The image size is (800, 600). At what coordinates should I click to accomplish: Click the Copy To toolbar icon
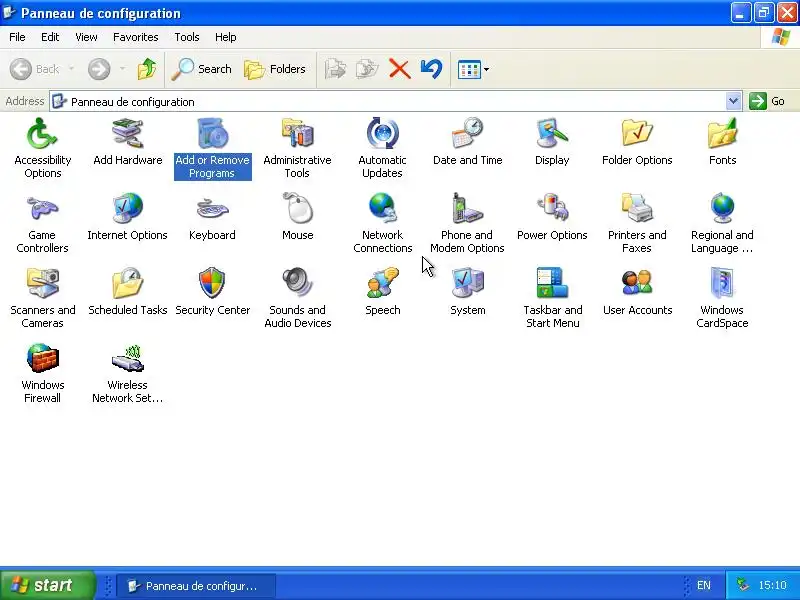click(x=367, y=69)
